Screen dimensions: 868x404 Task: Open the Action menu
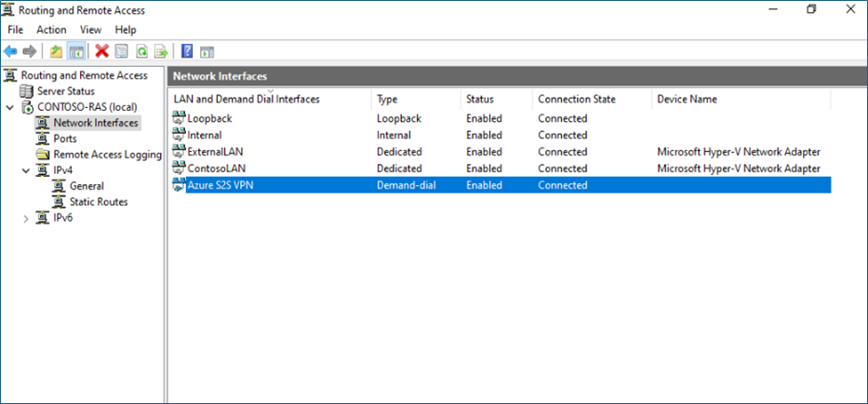(51, 30)
